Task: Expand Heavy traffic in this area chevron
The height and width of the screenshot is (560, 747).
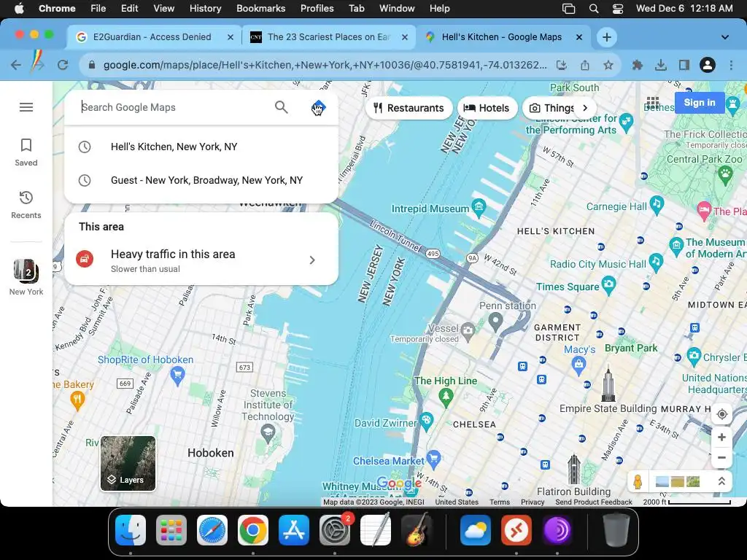Action: (312, 260)
